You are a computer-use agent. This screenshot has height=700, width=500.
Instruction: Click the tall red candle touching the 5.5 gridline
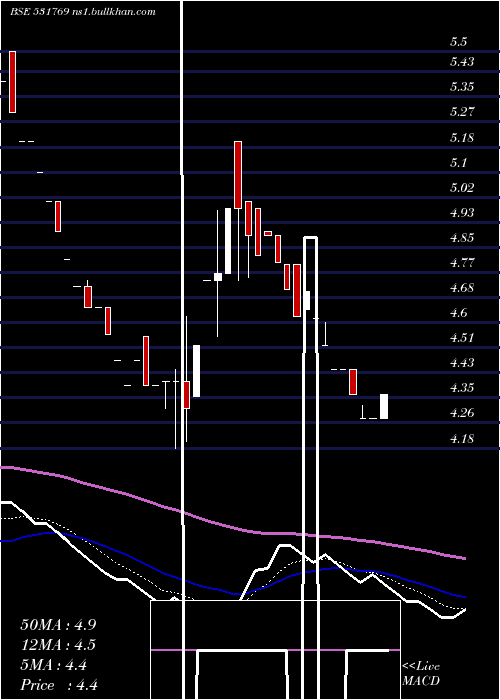pyautogui.click(x=12, y=82)
